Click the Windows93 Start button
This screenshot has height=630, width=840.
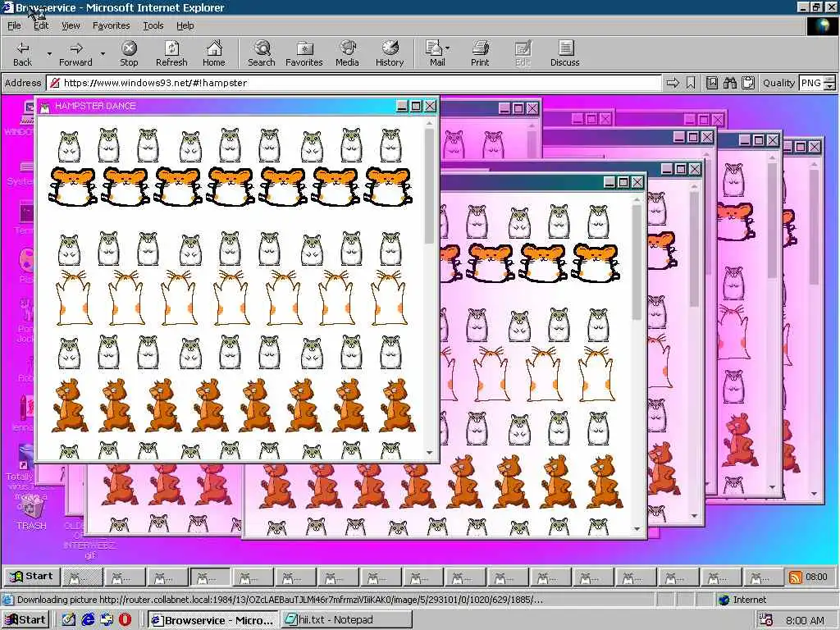(32, 577)
